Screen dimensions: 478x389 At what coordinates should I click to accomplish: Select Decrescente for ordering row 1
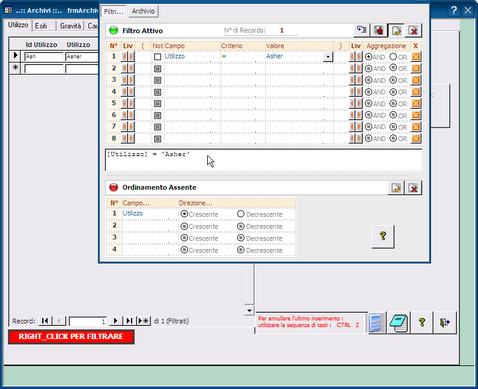pyautogui.click(x=241, y=214)
